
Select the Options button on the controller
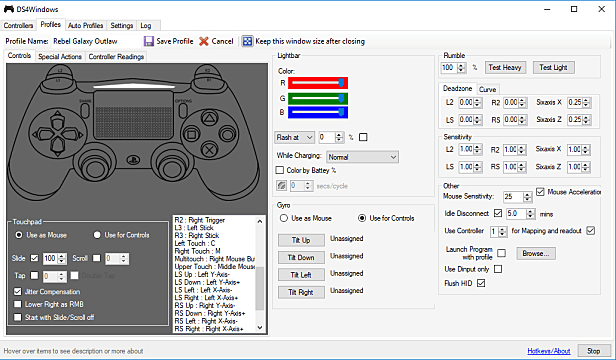(183, 110)
